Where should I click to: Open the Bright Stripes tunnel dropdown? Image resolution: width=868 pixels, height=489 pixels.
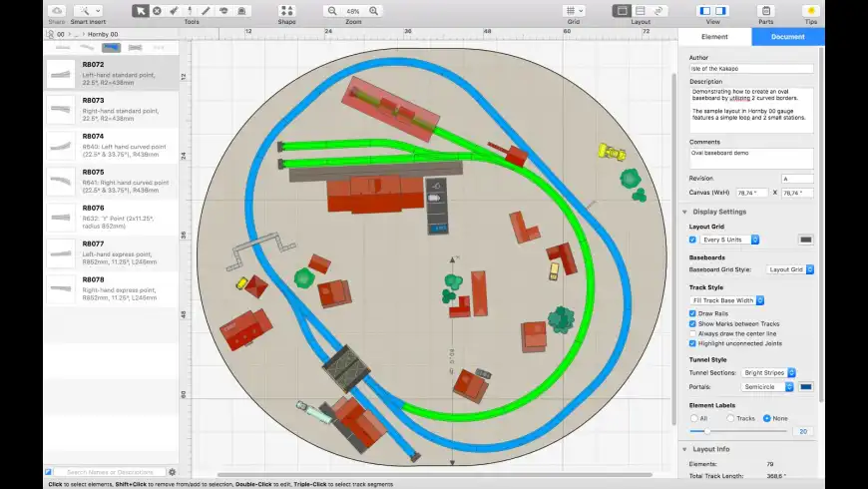[768, 372]
